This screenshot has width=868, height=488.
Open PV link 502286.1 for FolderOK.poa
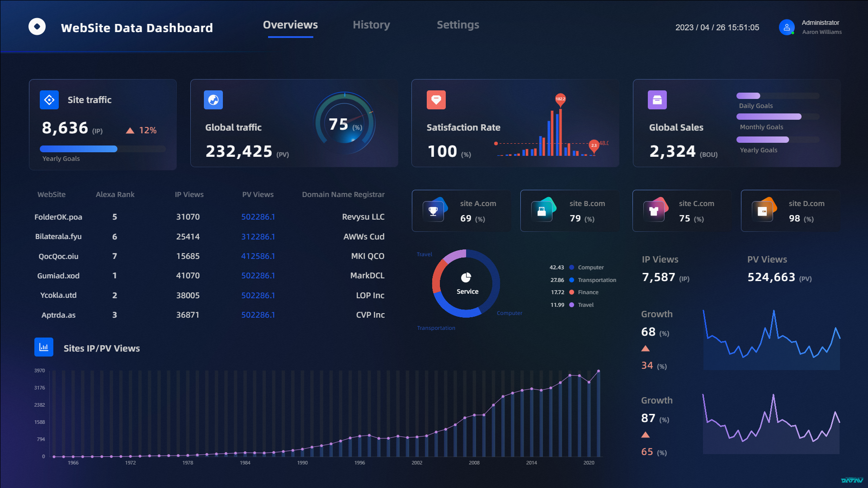tap(258, 217)
